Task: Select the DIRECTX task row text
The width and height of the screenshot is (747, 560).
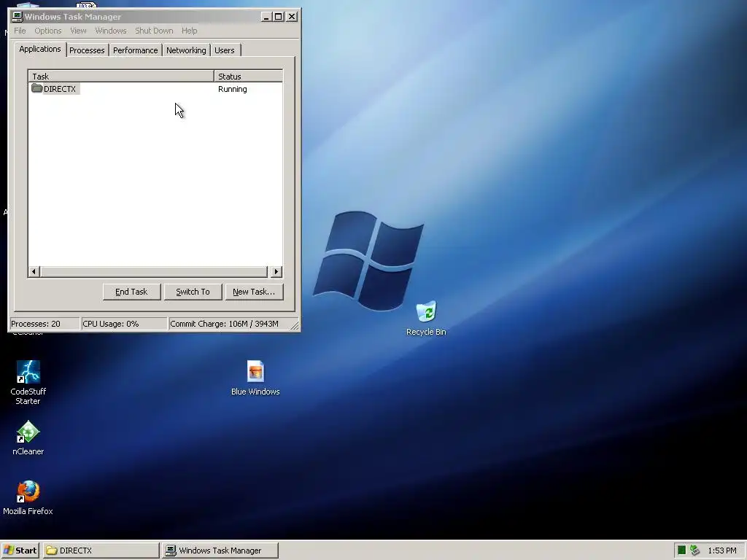Action: pos(60,89)
